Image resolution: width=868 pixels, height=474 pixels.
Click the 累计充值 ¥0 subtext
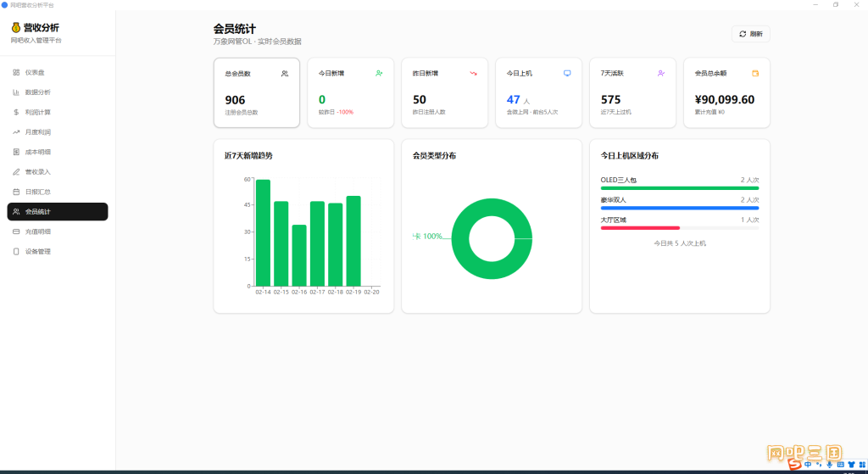pos(709,112)
